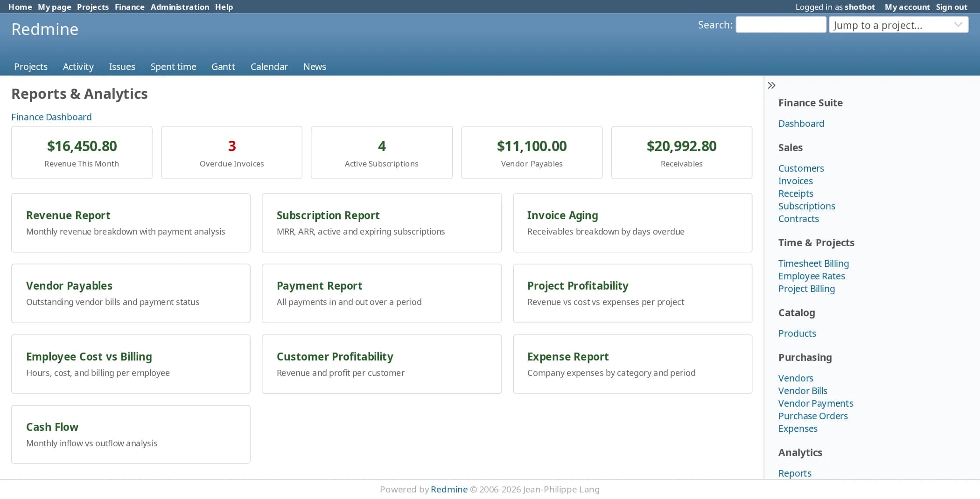Open Contracts from the sidebar
Image resolution: width=980 pixels, height=499 pixels.
click(798, 219)
